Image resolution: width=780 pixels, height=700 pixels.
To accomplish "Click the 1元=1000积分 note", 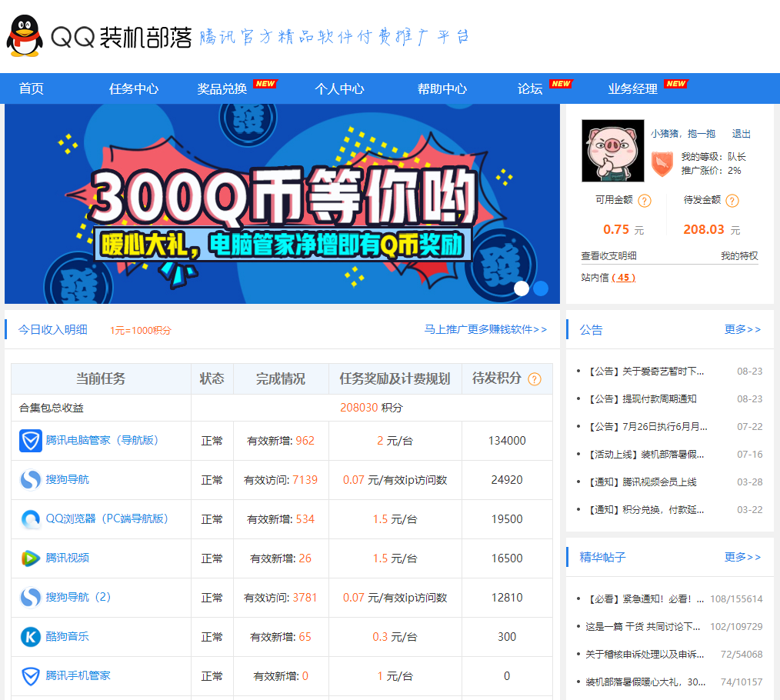I will 141,330.
